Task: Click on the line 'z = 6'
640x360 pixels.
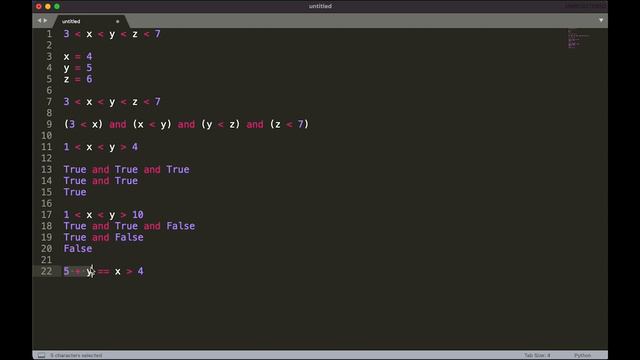Action: [78, 79]
